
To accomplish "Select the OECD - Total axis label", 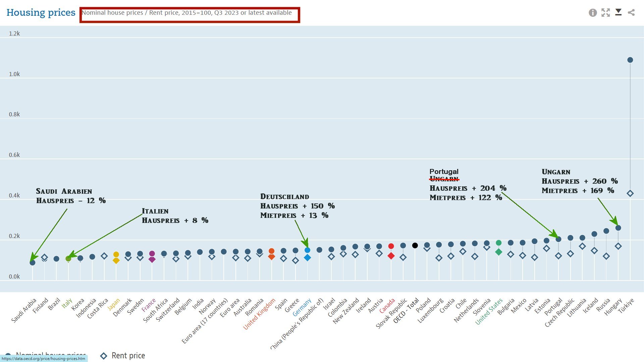I will (x=406, y=311).
